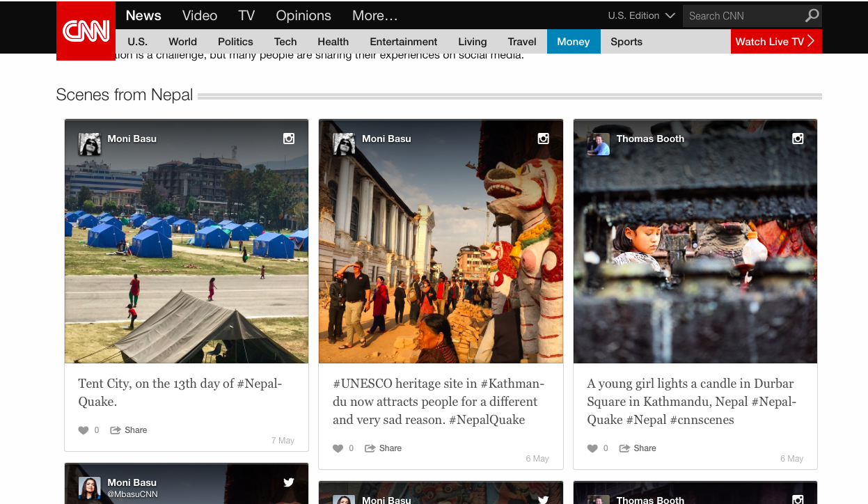The height and width of the screenshot is (504, 868).
Task: Share the Tent City post
Action: (x=129, y=430)
